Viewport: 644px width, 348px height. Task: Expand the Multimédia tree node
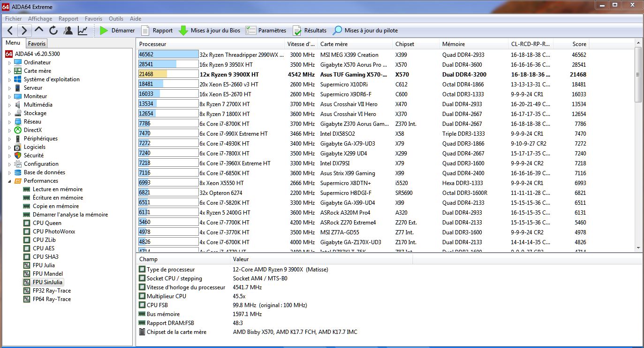(x=9, y=105)
